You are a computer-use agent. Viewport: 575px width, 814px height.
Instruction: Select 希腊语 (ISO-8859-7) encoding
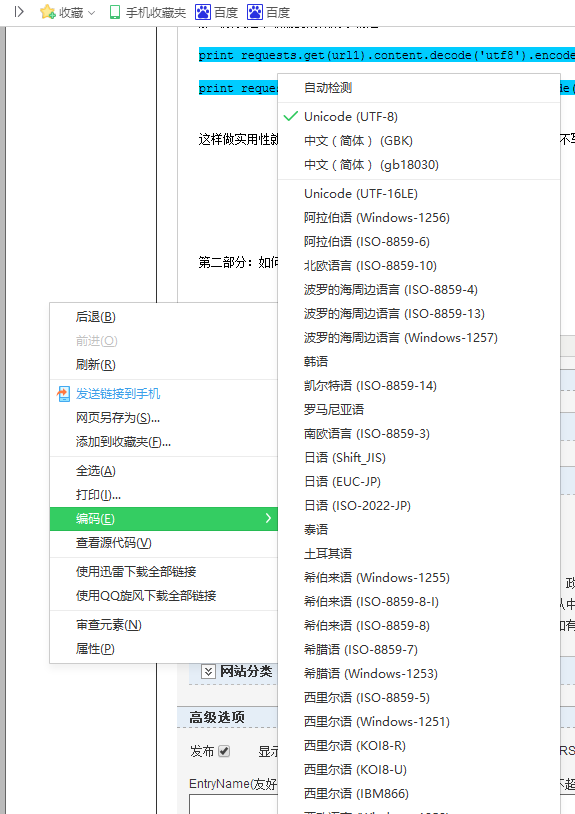pyautogui.click(x=419, y=649)
